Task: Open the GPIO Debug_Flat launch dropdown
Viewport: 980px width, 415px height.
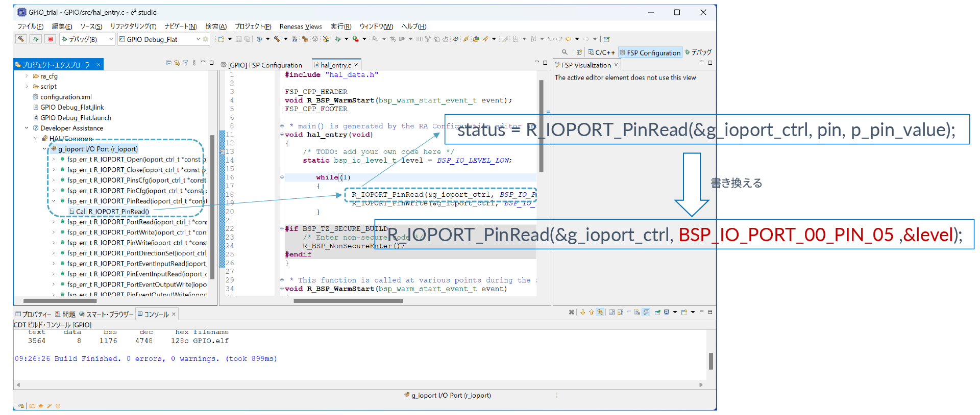Action: (198, 39)
